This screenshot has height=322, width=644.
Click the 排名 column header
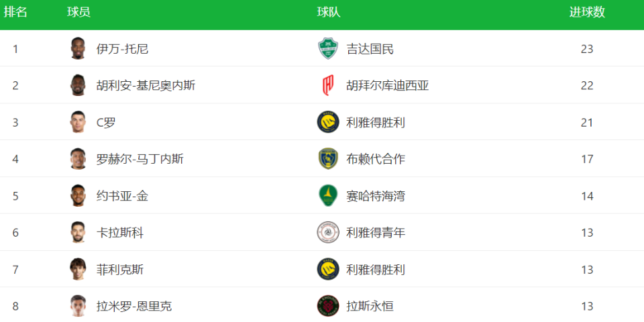tap(15, 13)
